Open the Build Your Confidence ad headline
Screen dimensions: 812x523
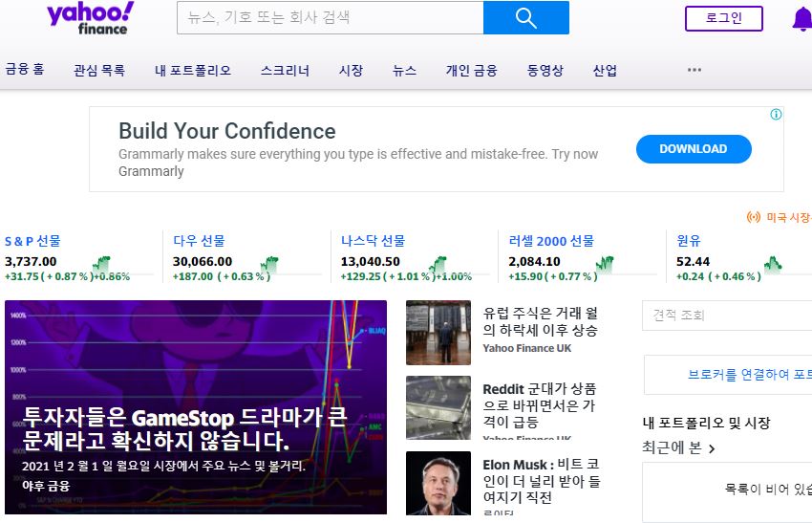tap(227, 131)
